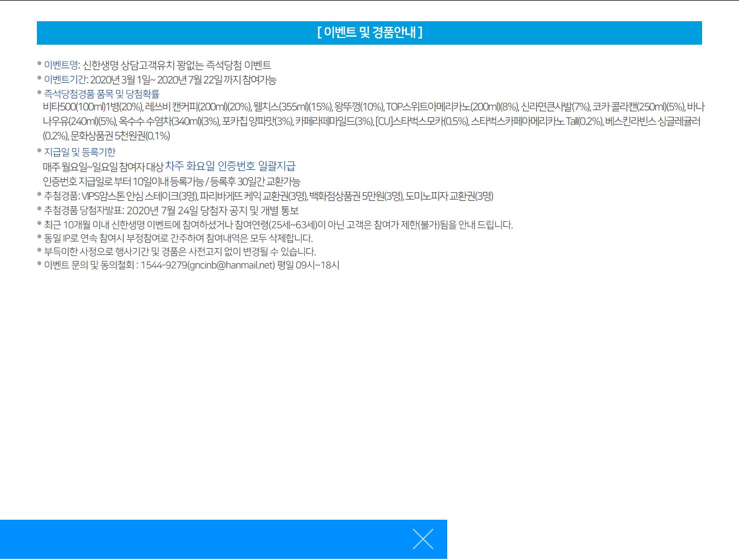
Task: Click the line starting '인증번호 지급일로 부터 10일이내'
Action: pyautogui.click(x=172, y=182)
